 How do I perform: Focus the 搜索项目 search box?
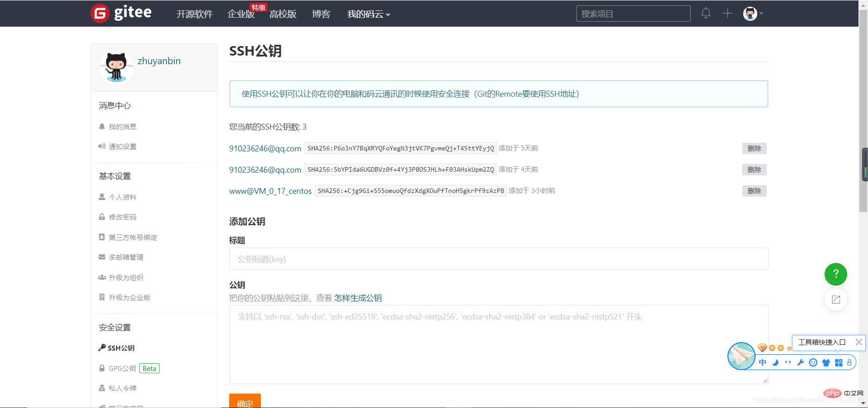tap(633, 14)
